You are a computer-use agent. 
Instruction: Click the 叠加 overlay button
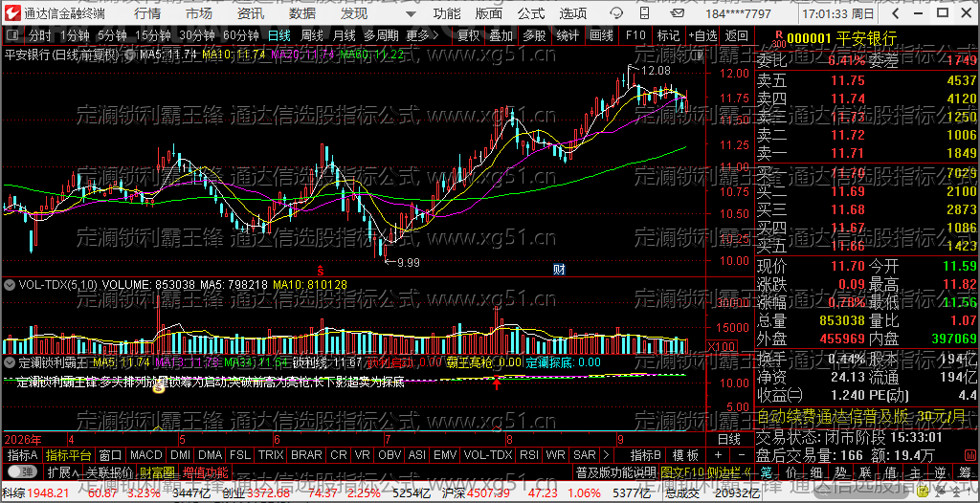click(x=501, y=35)
